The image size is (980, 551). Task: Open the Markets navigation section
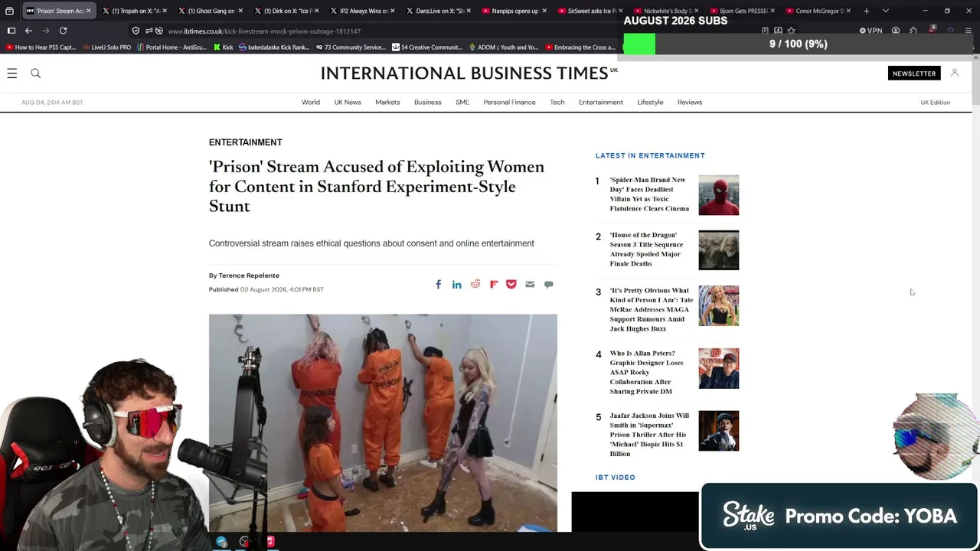387,103
